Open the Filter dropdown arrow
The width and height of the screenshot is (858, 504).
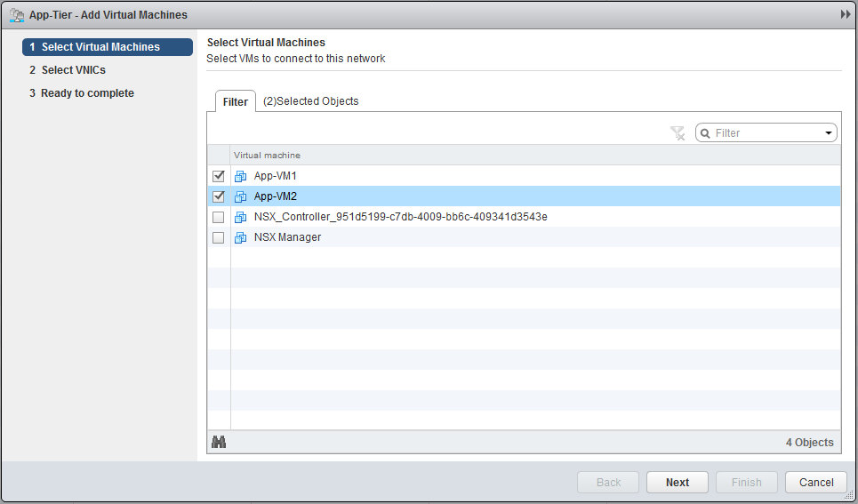(x=828, y=133)
